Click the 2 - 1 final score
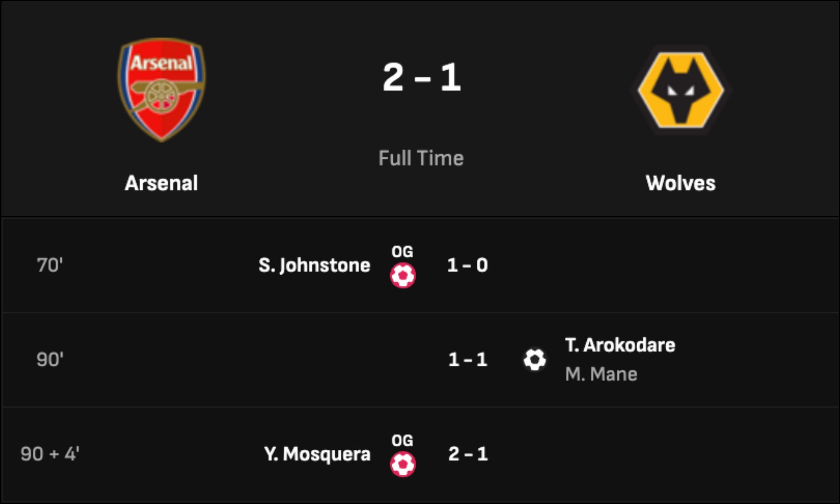This screenshot has height=504, width=840. tap(422, 77)
